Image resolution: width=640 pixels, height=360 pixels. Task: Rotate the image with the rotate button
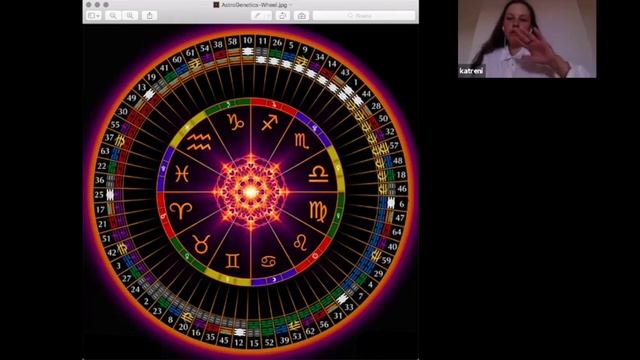click(x=282, y=16)
